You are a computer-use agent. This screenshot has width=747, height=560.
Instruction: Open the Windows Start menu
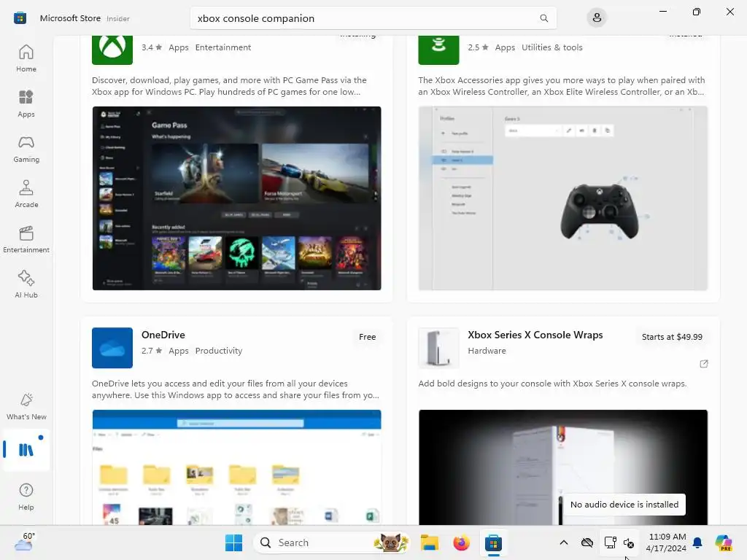[233, 542]
